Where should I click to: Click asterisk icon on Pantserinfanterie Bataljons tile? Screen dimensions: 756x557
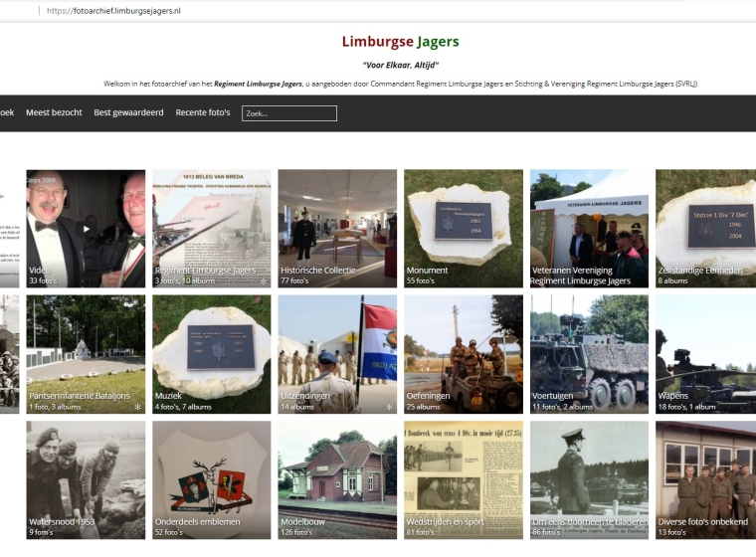[x=138, y=407]
